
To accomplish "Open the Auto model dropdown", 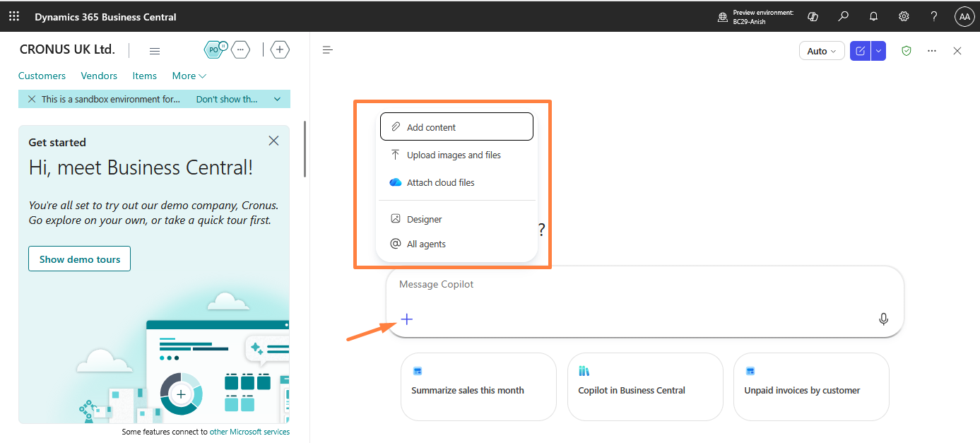I will [x=822, y=51].
